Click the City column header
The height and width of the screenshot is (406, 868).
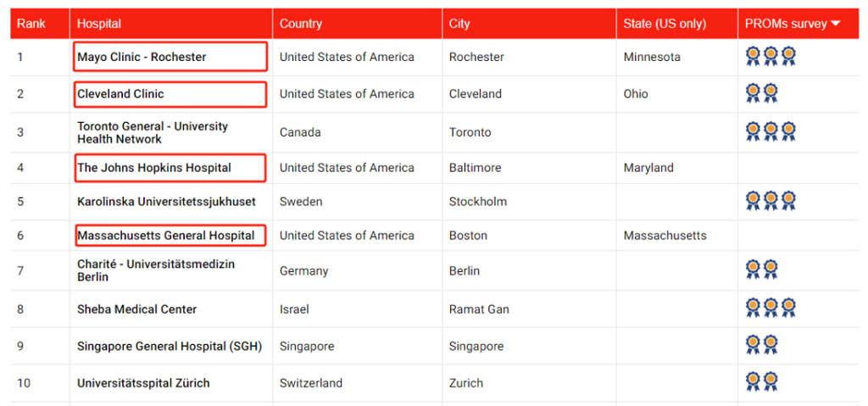coord(459,24)
